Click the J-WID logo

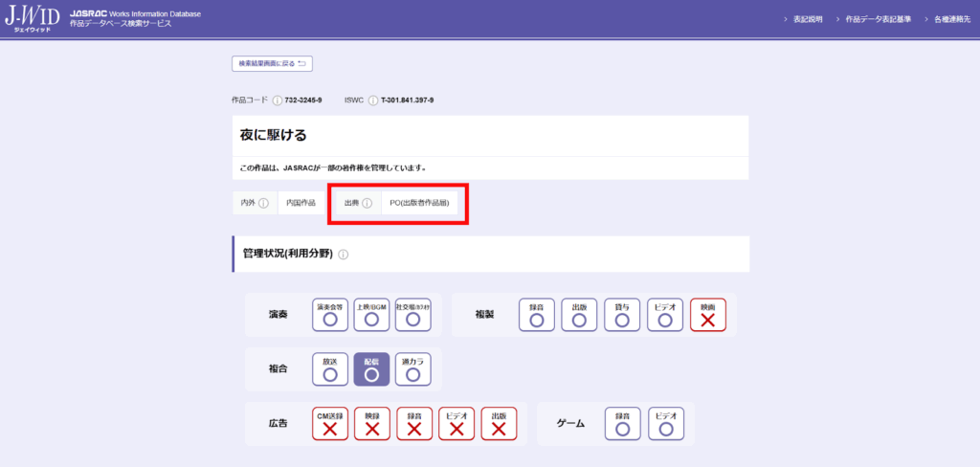[32, 19]
